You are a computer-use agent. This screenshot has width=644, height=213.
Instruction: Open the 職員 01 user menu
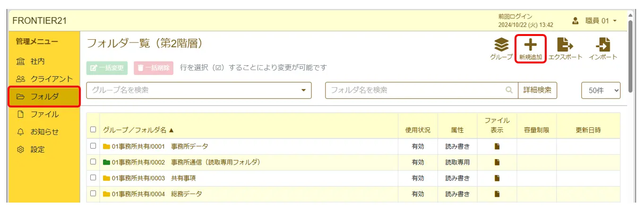pyautogui.click(x=595, y=21)
